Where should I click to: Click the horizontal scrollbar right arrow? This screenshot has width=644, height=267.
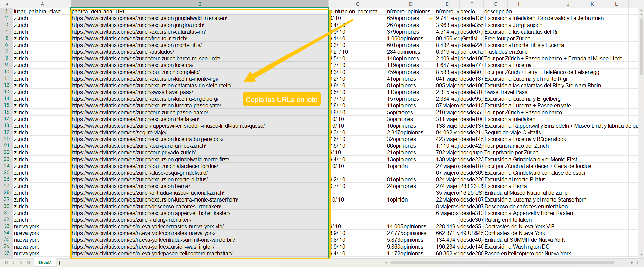[x=632, y=263]
